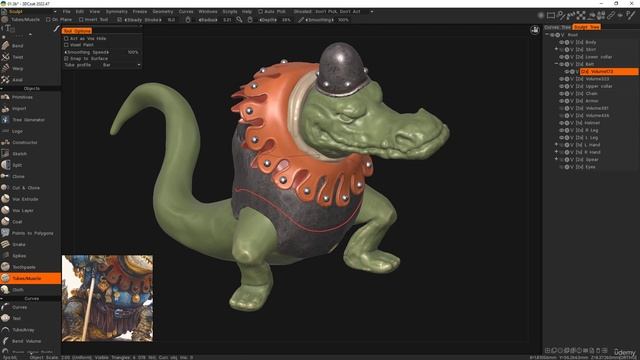The image size is (640, 360).
Task: Expand the Spear tree node
Action: pyautogui.click(x=556, y=159)
